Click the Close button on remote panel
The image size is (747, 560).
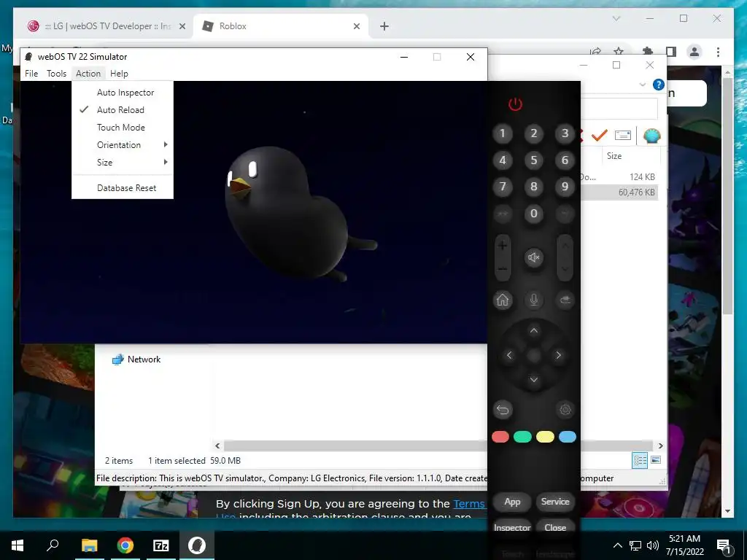555,528
